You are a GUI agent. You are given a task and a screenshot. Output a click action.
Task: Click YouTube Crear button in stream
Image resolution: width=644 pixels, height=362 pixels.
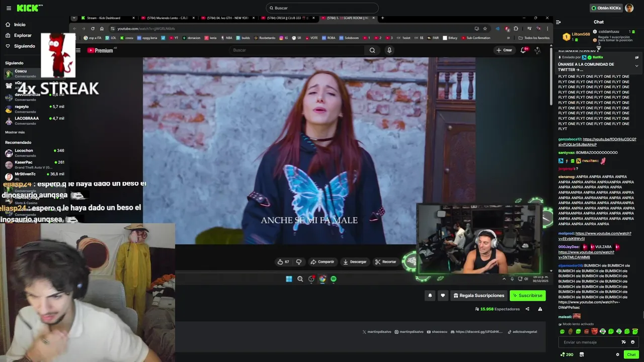tap(504, 50)
